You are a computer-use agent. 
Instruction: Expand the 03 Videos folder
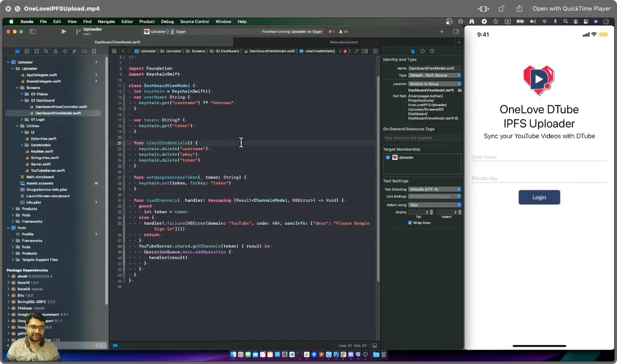[x=22, y=94]
